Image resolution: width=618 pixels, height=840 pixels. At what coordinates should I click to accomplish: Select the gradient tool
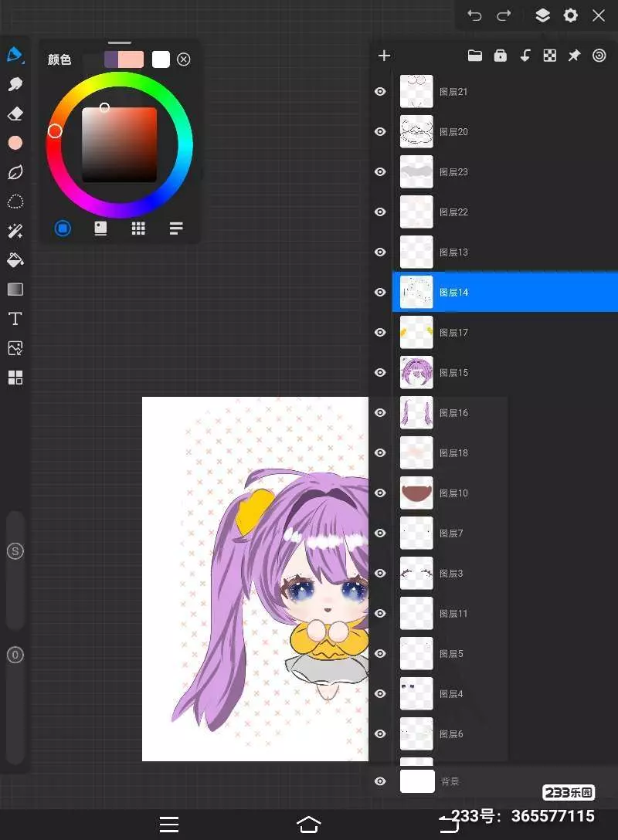coord(15,290)
